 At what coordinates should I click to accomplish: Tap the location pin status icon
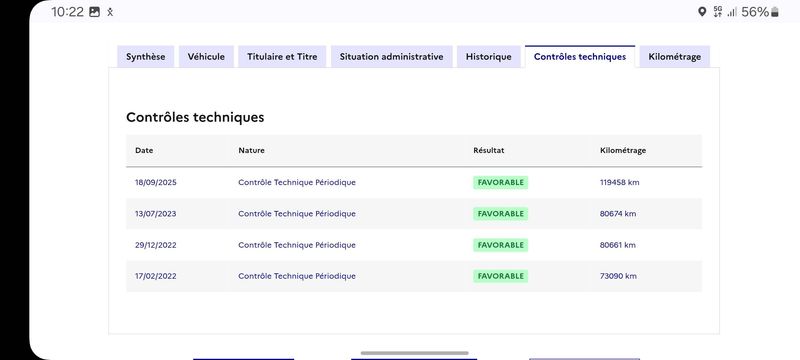tap(702, 12)
